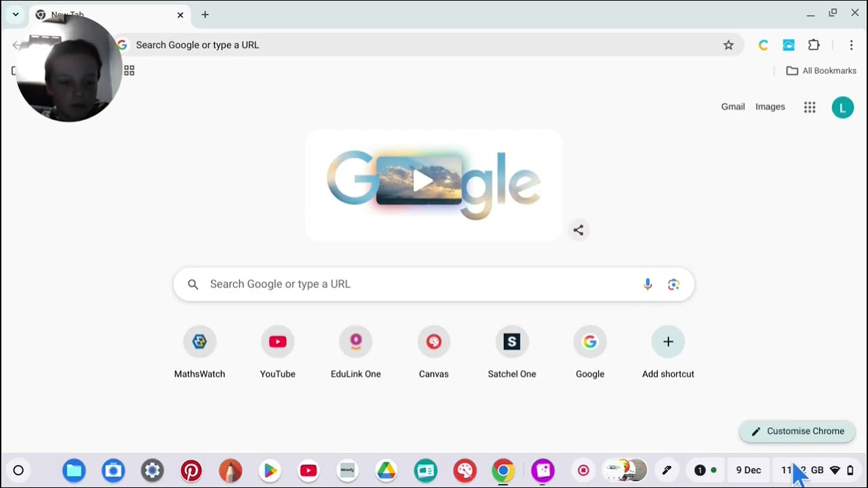The width and height of the screenshot is (868, 488).
Task: Open the Images link
Action: point(770,106)
